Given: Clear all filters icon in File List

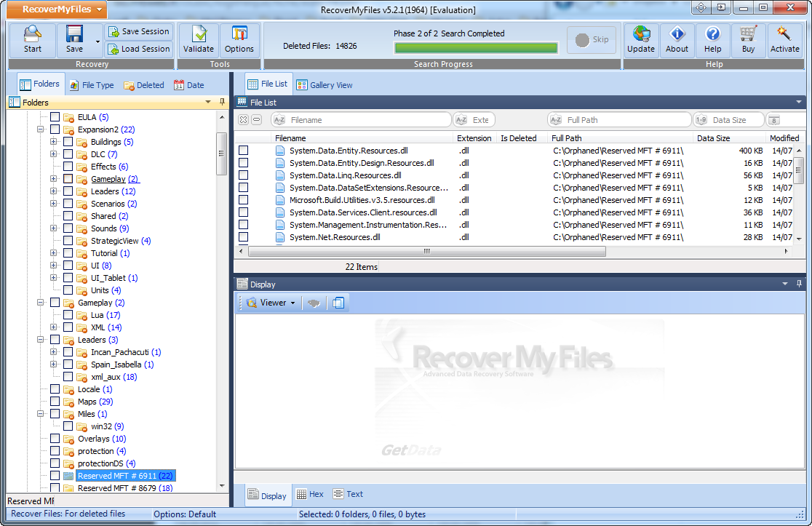Looking at the screenshot, I should 244,119.
